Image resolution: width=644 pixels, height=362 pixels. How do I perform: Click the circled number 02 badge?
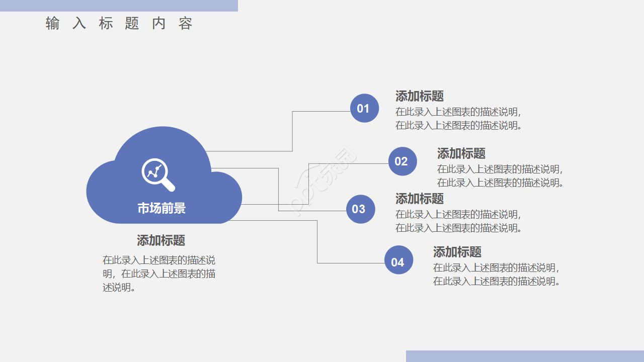coord(402,161)
